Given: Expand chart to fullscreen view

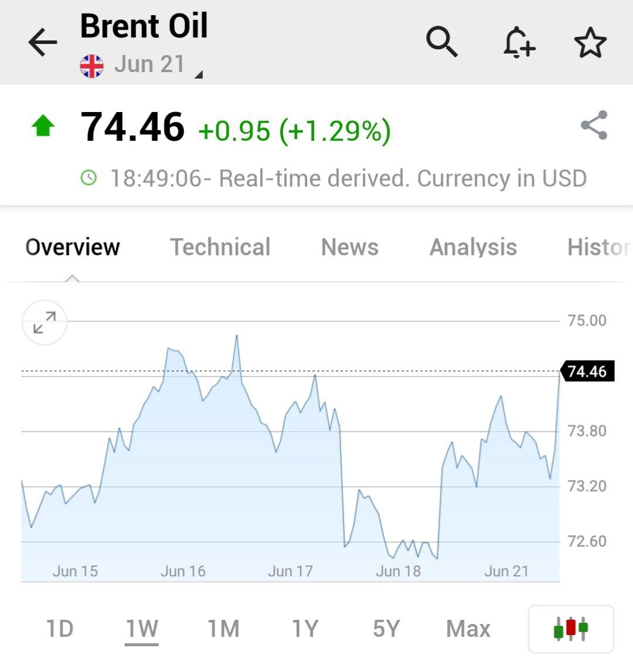Looking at the screenshot, I should (45, 323).
